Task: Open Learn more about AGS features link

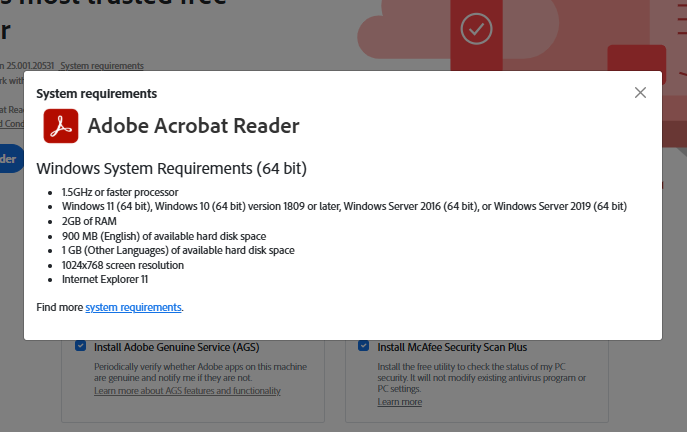Action: [187, 390]
